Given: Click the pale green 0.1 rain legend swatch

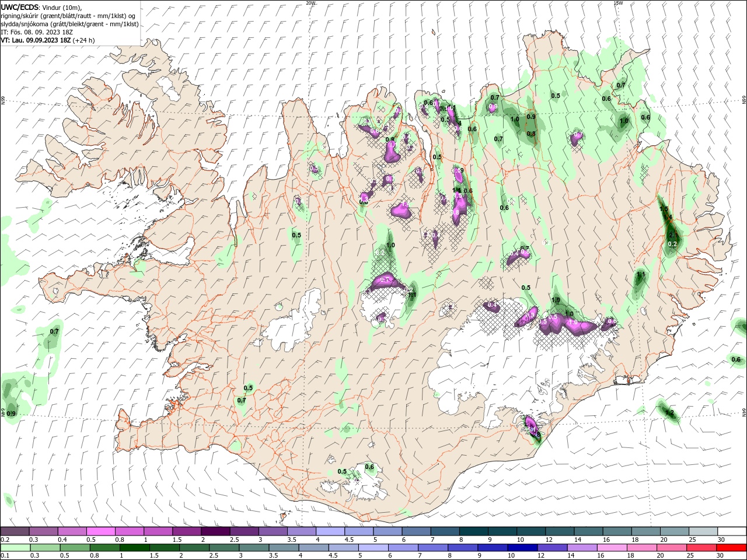Looking at the screenshot, I should coord(15,548).
